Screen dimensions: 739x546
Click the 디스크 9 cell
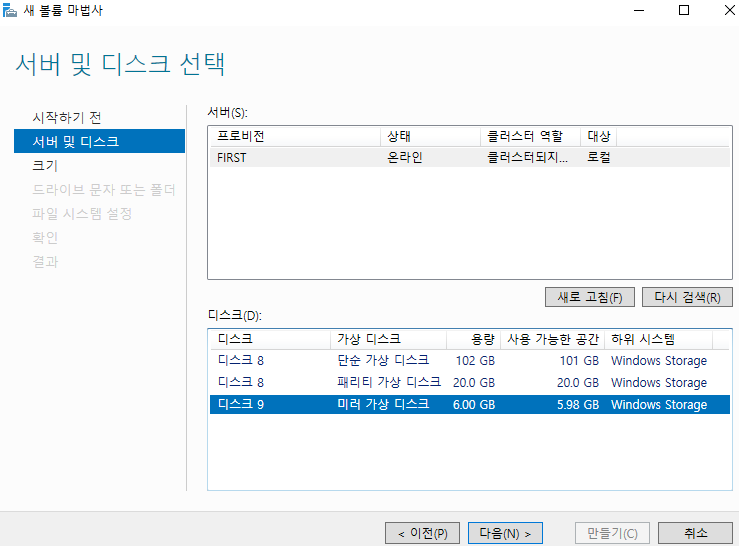[241, 405]
